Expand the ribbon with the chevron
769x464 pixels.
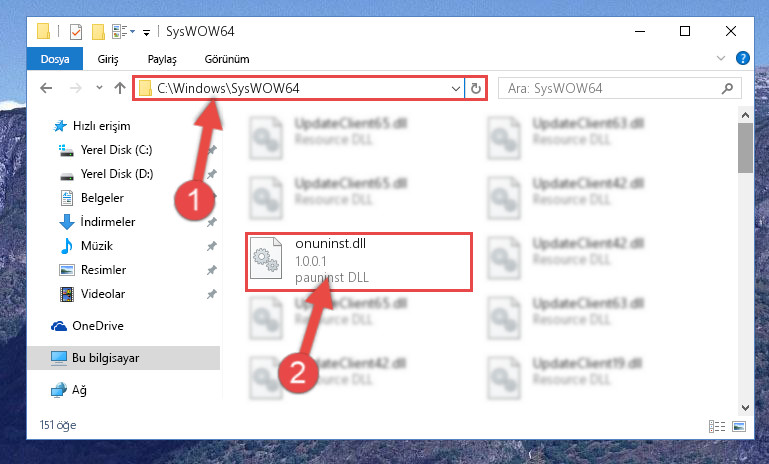[x=720, y=58]
